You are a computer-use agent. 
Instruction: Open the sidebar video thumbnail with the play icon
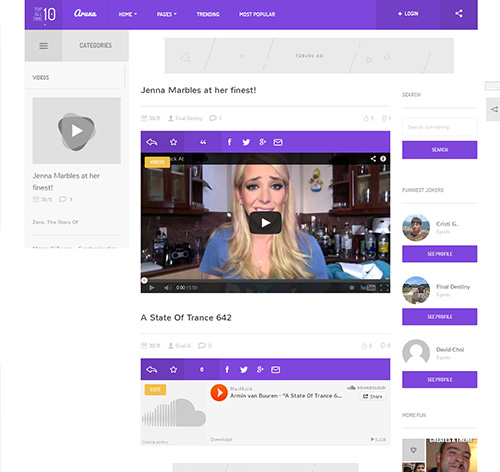pyautogui.click(x=77, y=130)
